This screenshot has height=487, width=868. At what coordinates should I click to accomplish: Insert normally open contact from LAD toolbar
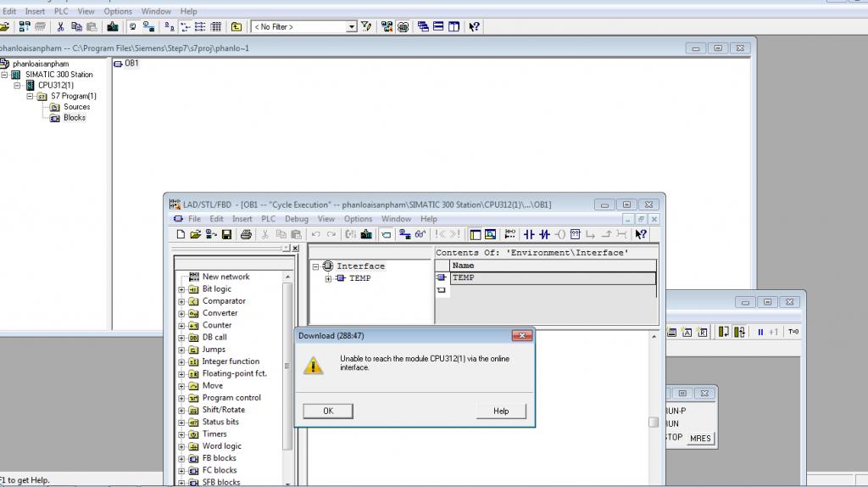pyautogui.click(x=529, y=234)
